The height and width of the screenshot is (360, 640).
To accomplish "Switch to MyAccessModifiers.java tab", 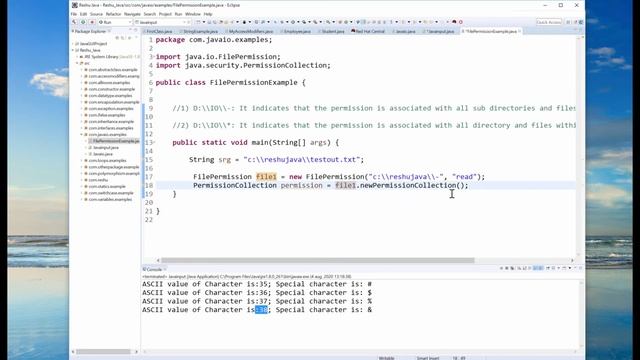I will 251,31.
